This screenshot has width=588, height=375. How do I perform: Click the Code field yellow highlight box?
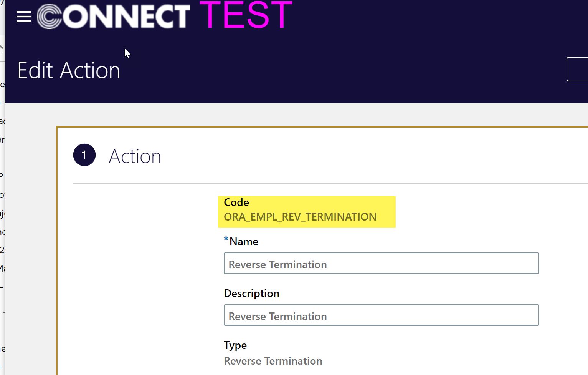coord(306,212)
